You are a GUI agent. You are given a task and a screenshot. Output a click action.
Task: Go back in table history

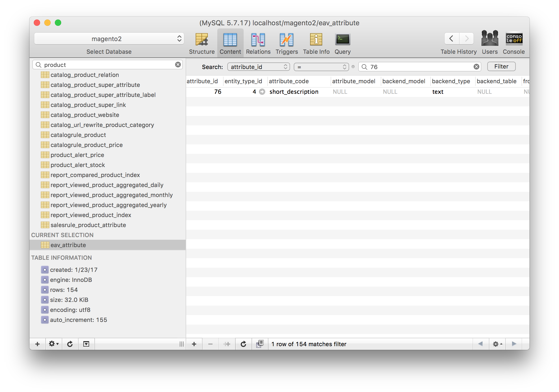451,38
